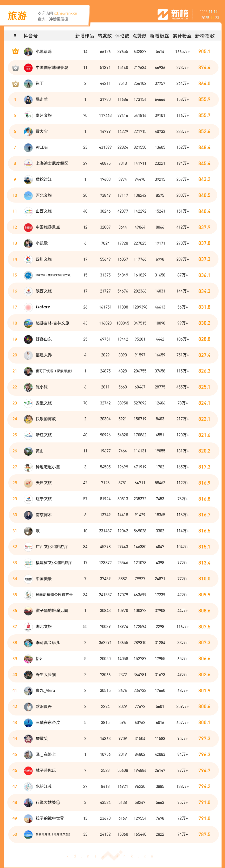
Task: Select the 累计粉丝 column header
Action: (182, 36)
